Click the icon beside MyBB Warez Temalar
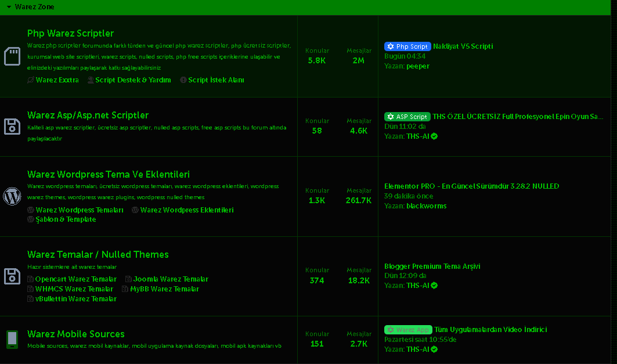The height and width of the screenshot is (364, 617). click(x=125, y=289)
